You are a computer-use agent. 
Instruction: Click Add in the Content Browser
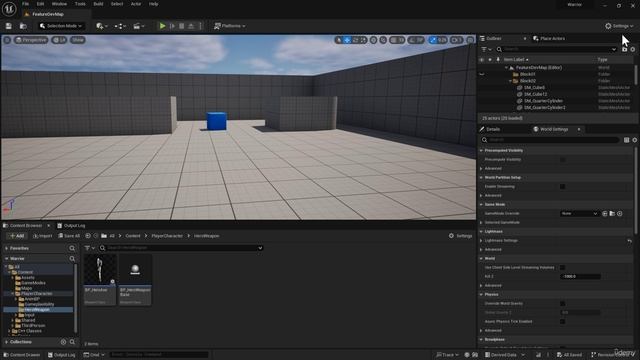tap(17, 236)
